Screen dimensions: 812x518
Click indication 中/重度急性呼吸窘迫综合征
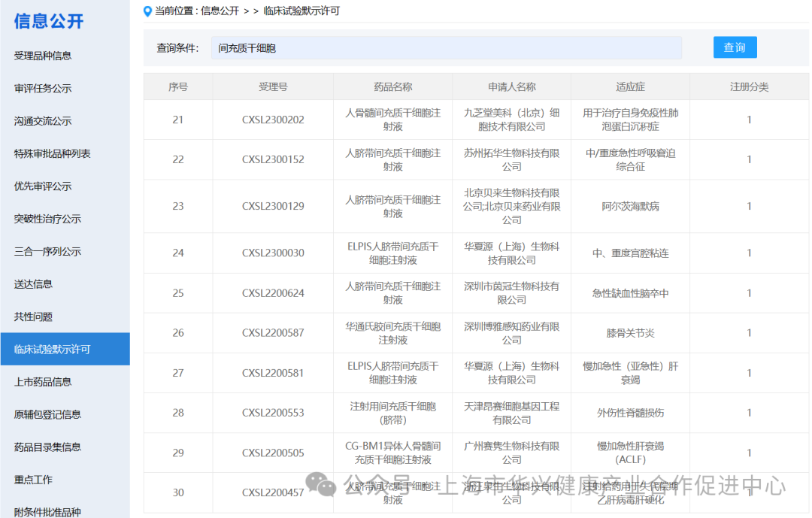tap(630, 159)
